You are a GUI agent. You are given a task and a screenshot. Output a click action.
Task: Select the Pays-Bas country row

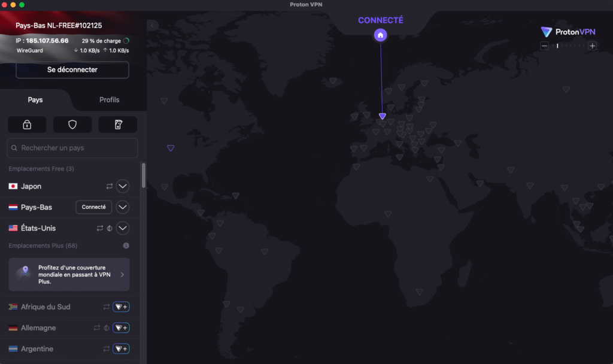[x=69, y=207]
